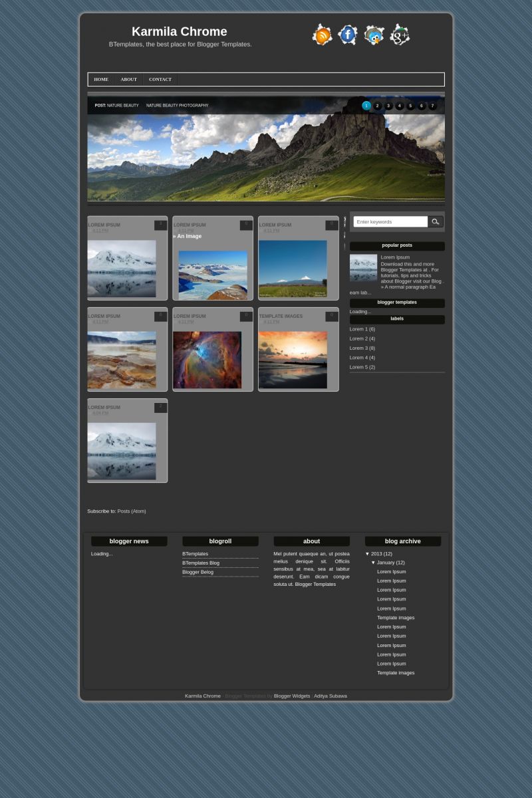Viewport: 532px width, 798px height.
Task: Go to slide 3 in slider pagination
Action: pyautogui.click(x=388, y=106)
